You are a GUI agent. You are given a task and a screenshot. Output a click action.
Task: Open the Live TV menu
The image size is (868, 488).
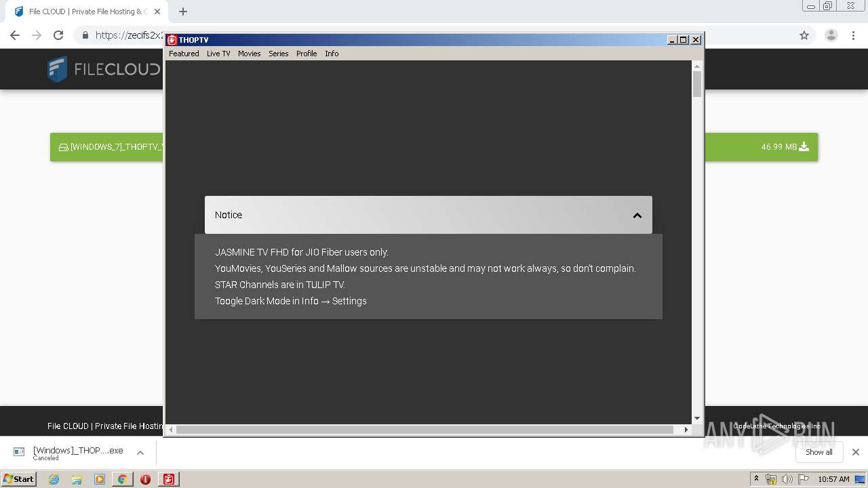point(218,54)
